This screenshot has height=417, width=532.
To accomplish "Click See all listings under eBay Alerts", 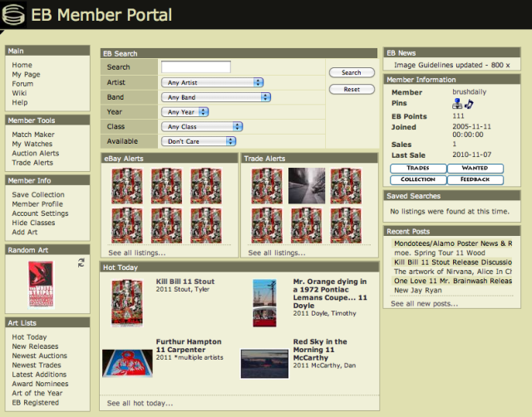I will tap(136, 253).
